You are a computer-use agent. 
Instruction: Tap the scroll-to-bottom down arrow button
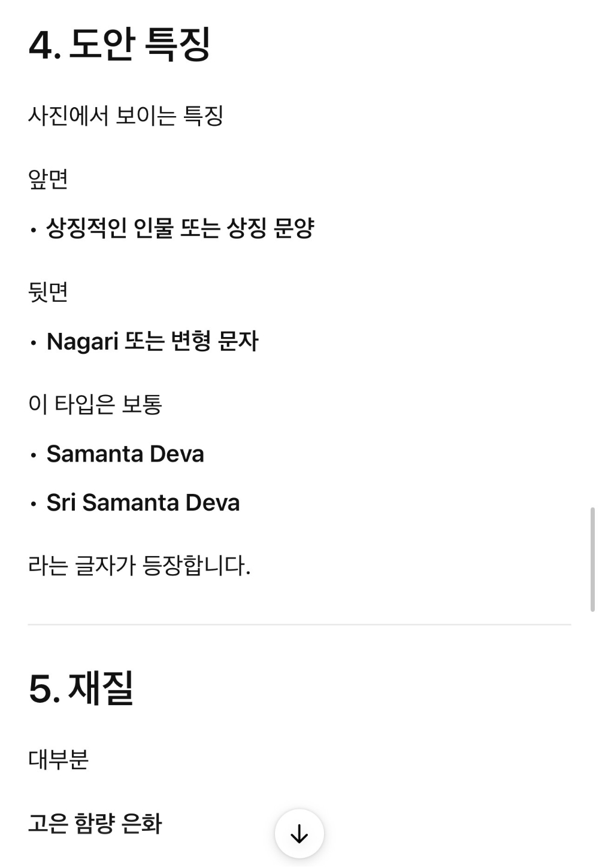[299, 833]
